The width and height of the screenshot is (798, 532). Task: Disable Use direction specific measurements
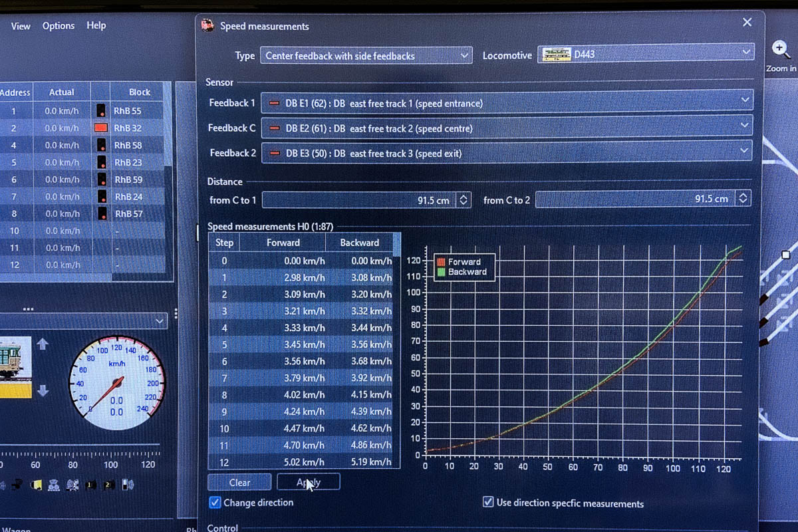(x=488, y=503)
